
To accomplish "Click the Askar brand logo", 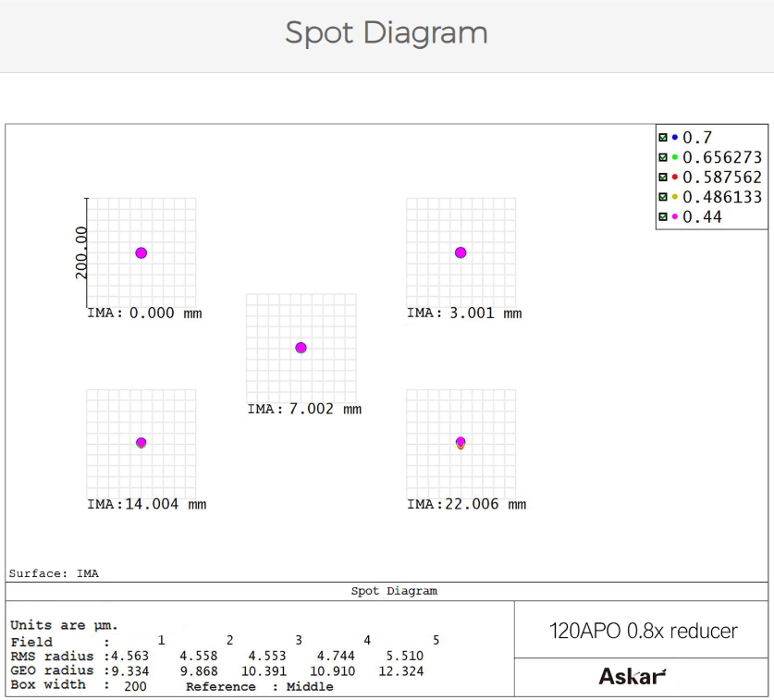I will (x=632, y=677).
